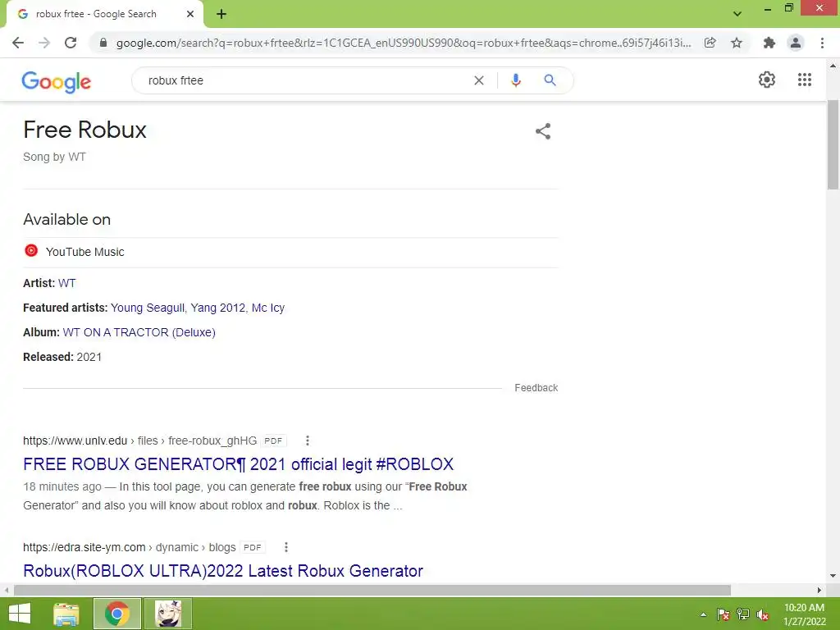
Task: Click the padlock site info icon
Action: point(103,43)
